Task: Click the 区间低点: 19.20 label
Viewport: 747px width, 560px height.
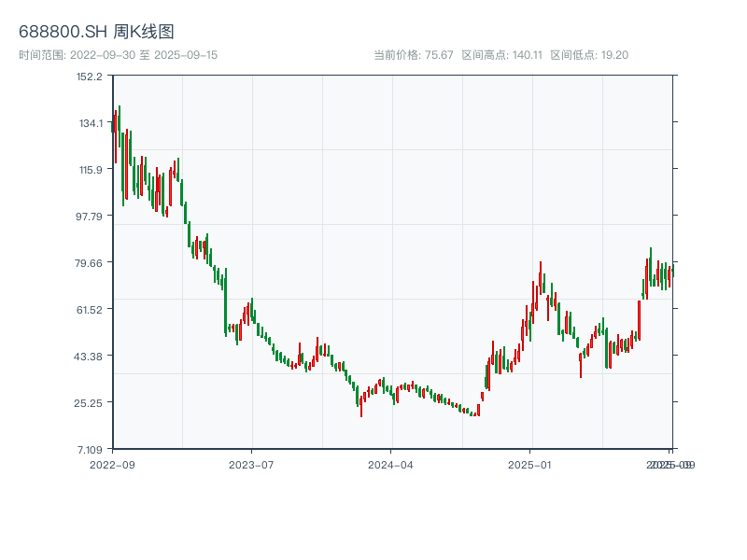Action: point(589,55)
